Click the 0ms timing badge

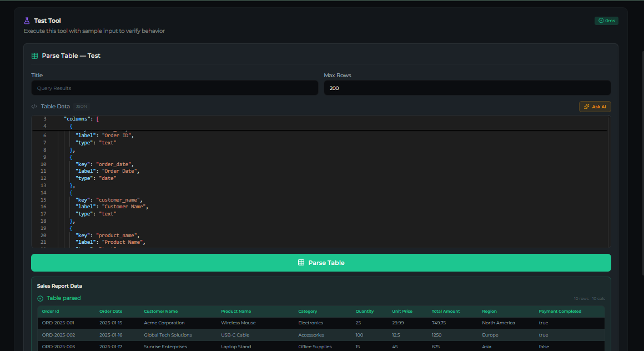606,21
